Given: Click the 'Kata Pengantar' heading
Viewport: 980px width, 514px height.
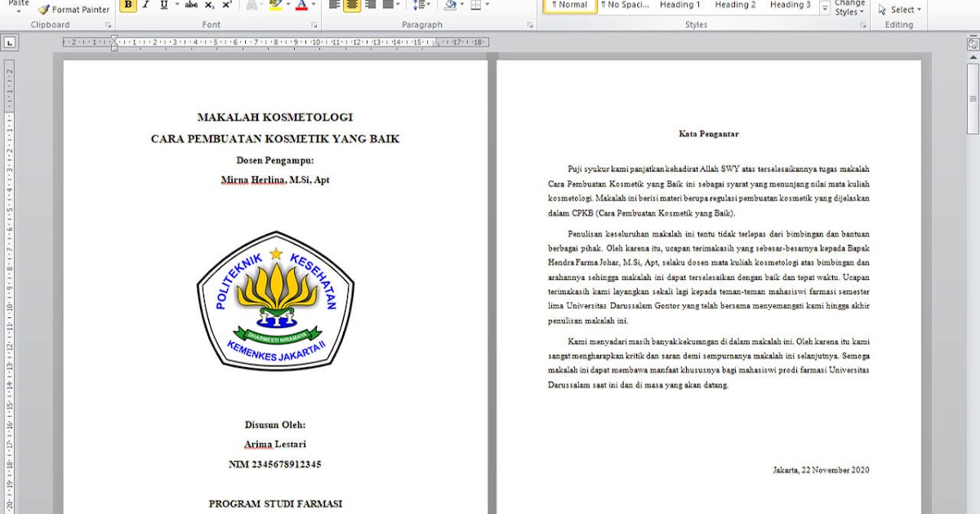Looking at the screenshot, I should [709, 133].
